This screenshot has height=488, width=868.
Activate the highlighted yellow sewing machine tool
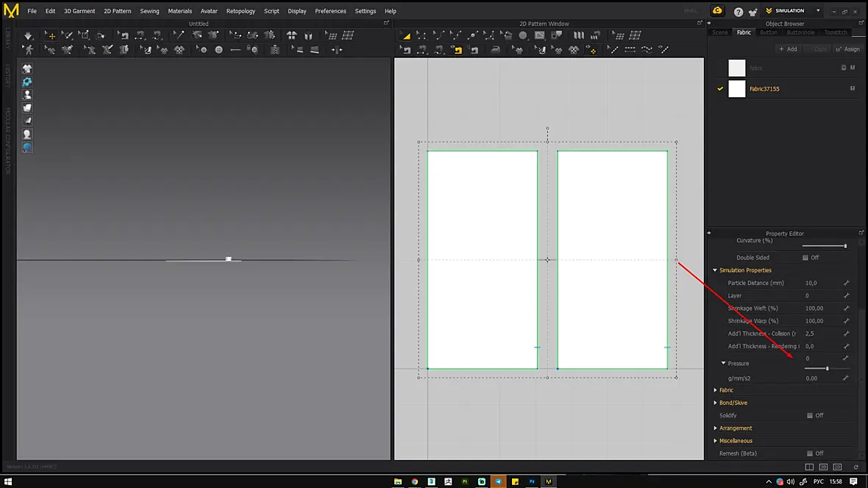pos(458,50)
